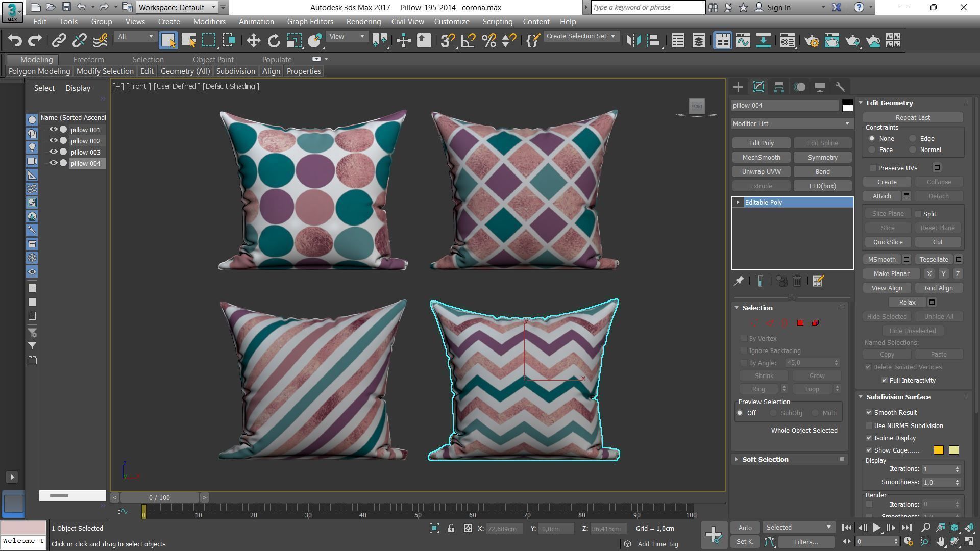
Task: Uncheck Isoline Display checkbox
Action: 869,438
